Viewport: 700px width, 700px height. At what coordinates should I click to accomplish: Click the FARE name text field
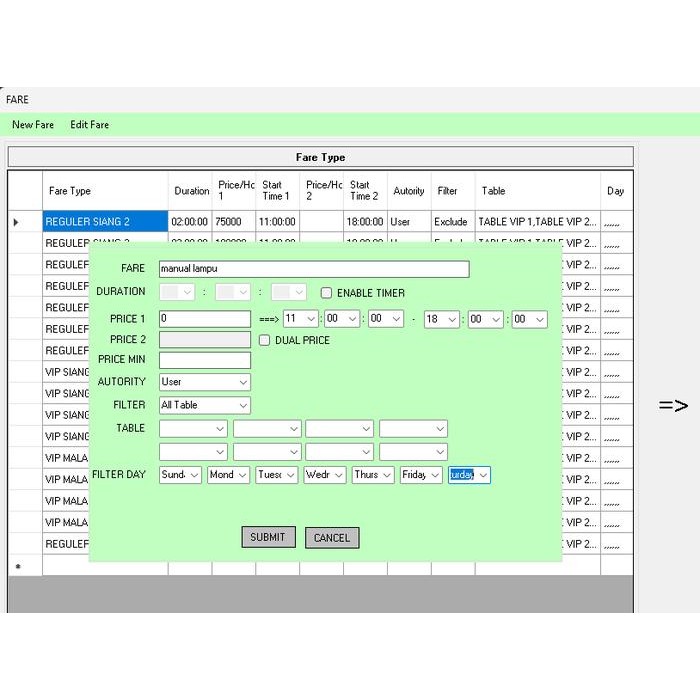click(x=313, y=269)
